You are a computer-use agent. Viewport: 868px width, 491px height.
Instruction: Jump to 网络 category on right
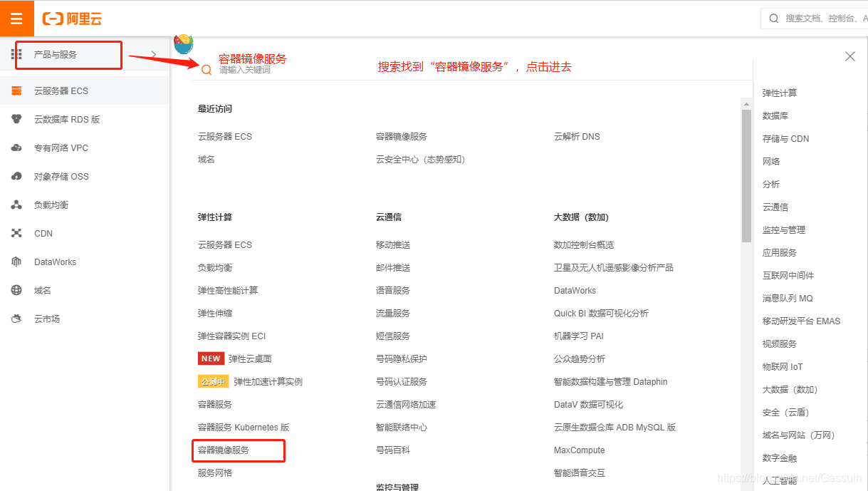coord(771,162)
